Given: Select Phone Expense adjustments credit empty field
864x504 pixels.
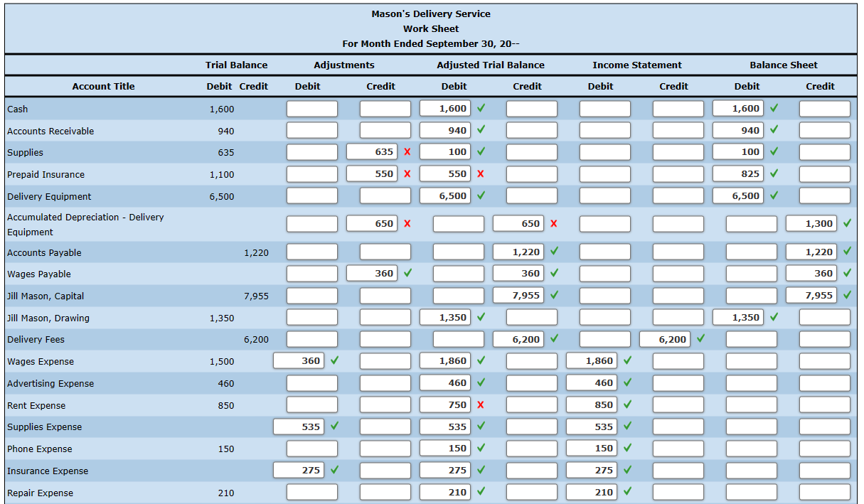Looking at the screenshot, I should pos(385,449).
